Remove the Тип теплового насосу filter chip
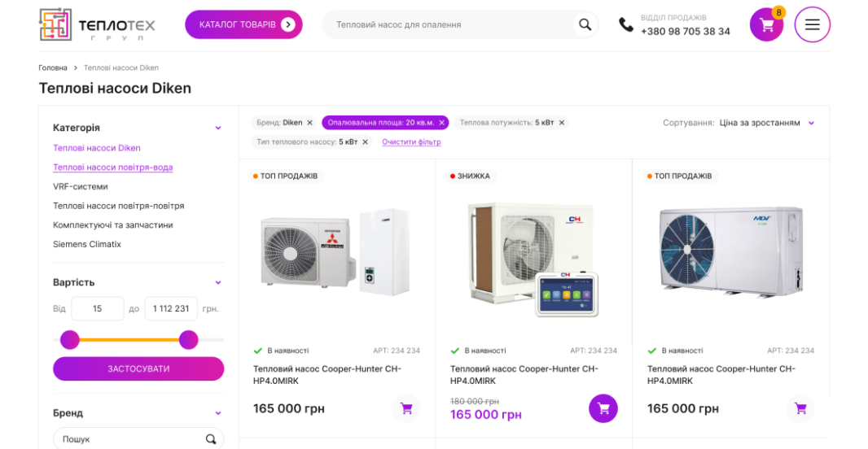The height and width of the screenshot is (449, 868). coord(365,142)
